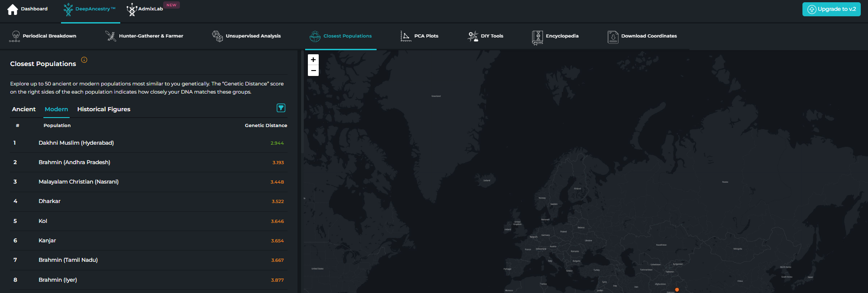This screenshot has width=868, height=293.
Task: Zoom in on the map
Action: 313,60
